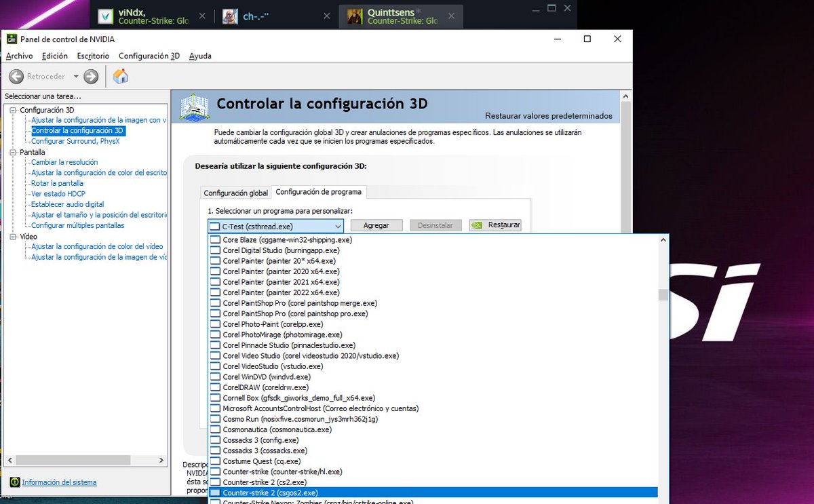Open the Home house icon
The height and width of the screenshot is (504, 814).
click(x=121, y=76)
